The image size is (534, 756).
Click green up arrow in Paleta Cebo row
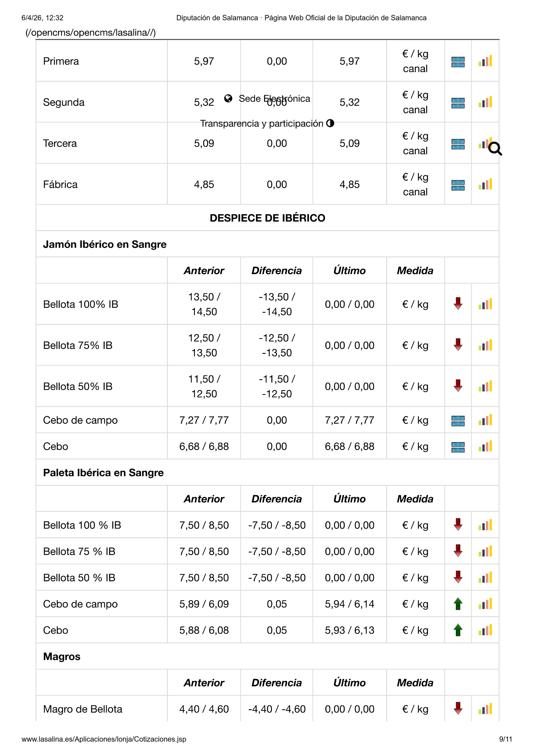458,630
